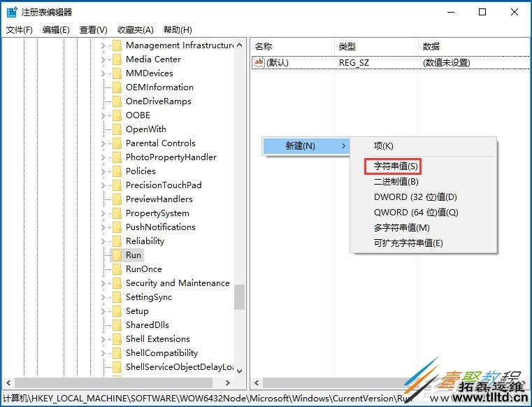This screenshot has height=407, width=532.
Task: Click the PropertySystem folder icon
Action: [x=117, y=213]
